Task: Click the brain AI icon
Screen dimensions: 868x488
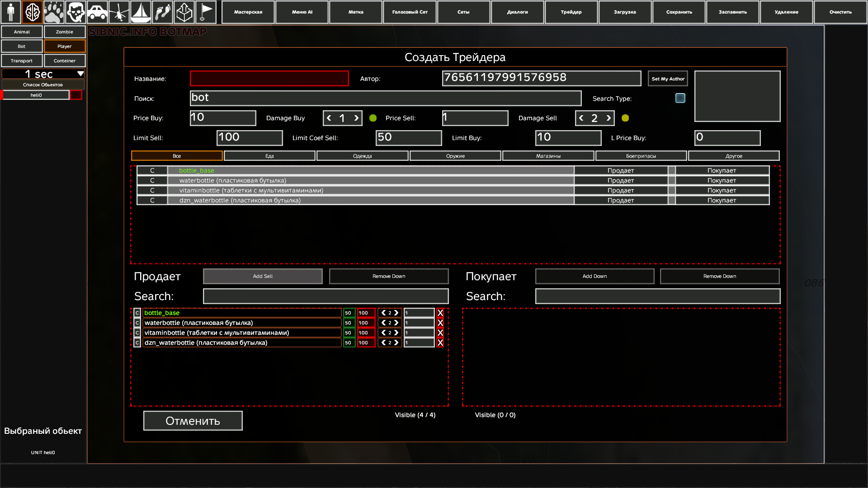Action: (x=33, y=12)
